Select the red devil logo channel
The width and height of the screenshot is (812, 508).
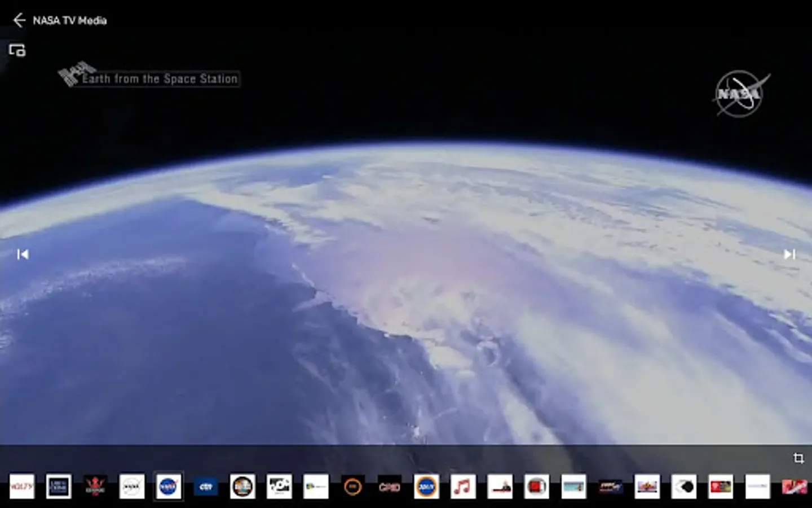95,486
